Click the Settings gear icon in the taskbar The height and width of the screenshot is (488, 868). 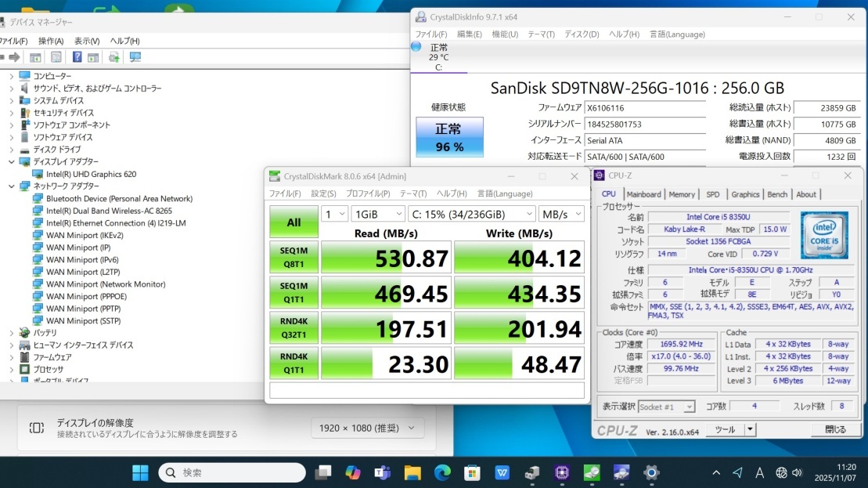(x=650, y=472)
